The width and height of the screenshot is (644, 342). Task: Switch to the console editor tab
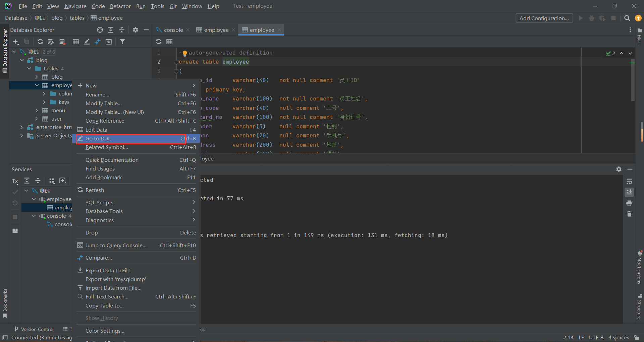[x=173, y=30]
